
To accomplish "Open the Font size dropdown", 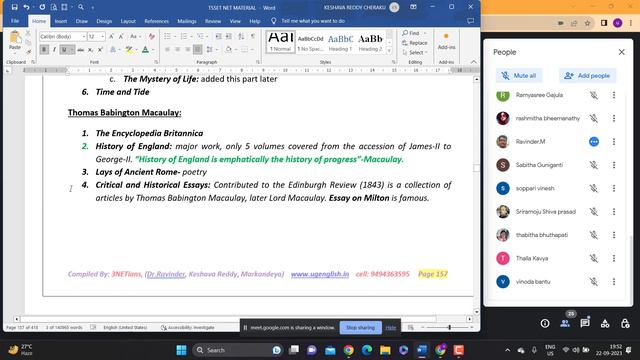I will pyautogui.click(x=102, y=37).
